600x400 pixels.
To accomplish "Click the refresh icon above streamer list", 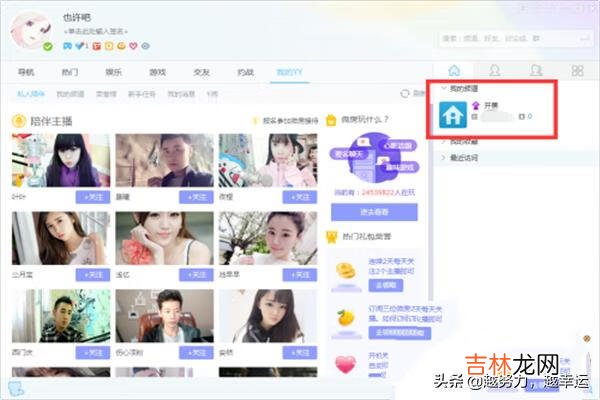I will (405, 93).
